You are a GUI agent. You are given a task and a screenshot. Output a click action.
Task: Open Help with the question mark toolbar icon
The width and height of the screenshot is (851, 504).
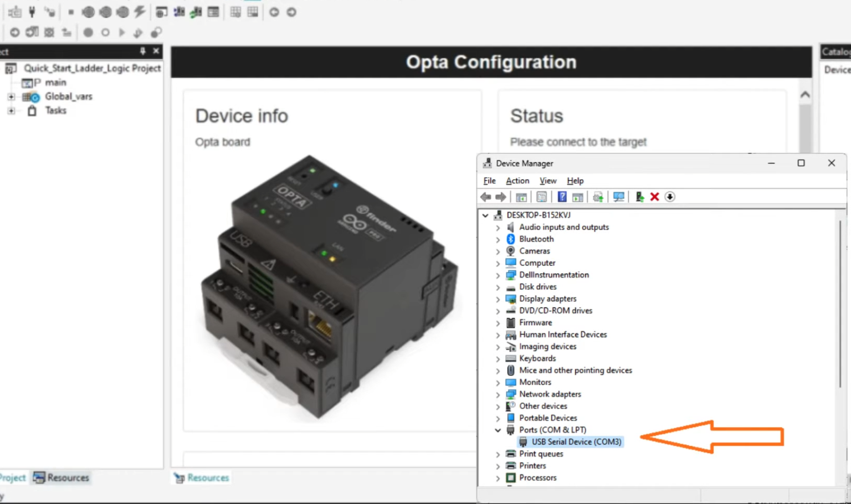click(x=562, y=197)
